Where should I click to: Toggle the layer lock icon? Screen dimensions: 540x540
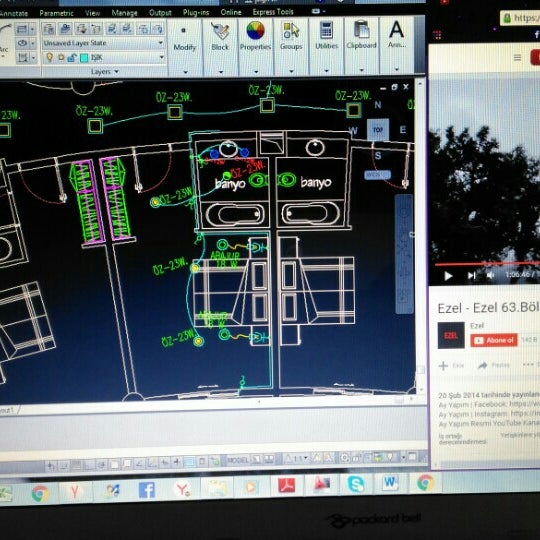pos(72,58)
